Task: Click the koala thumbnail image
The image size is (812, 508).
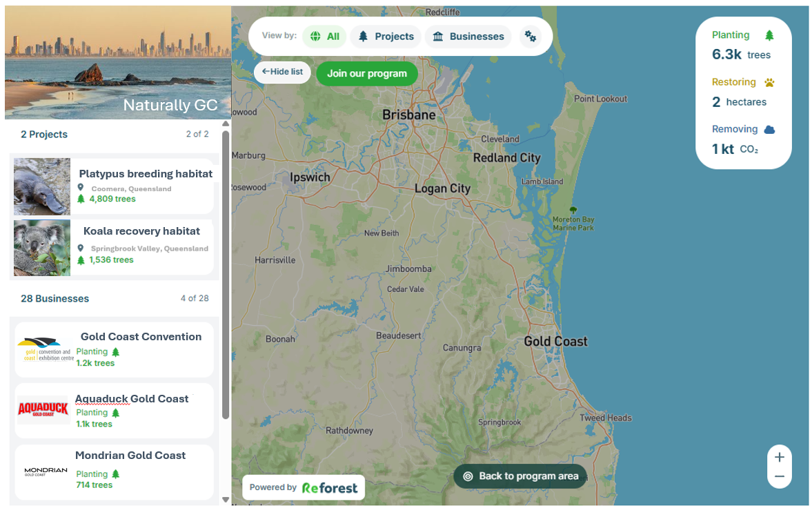Action: point(42,248)
